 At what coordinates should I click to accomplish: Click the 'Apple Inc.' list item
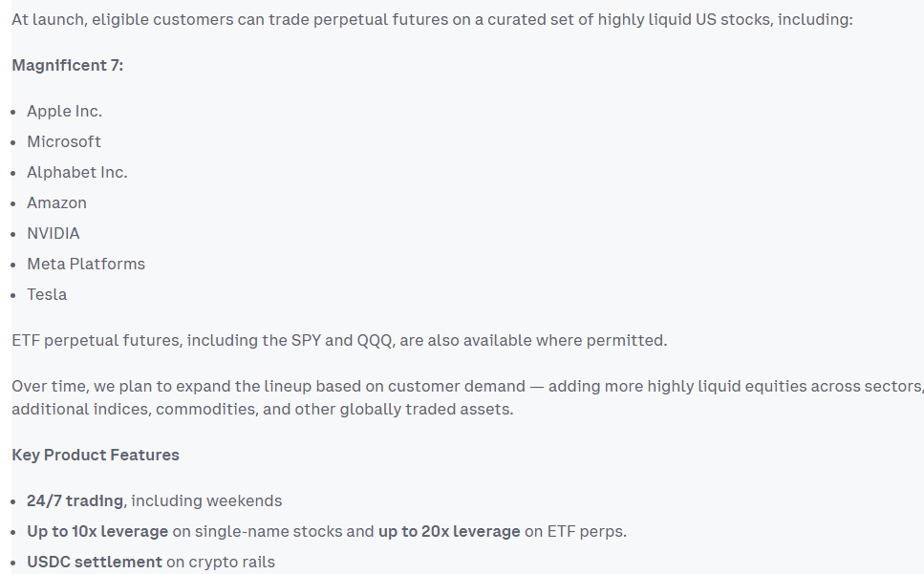click(x=64, y=112)
